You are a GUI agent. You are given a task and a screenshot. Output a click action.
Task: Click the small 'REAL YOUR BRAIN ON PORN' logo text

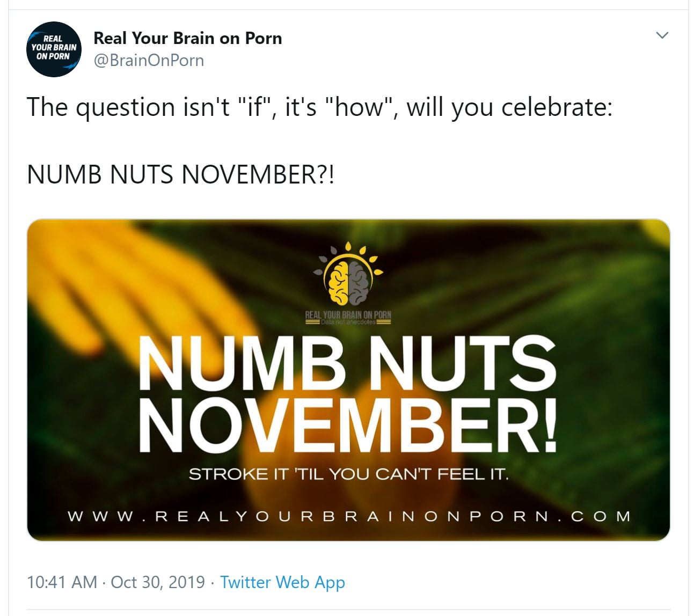point(348,314)
